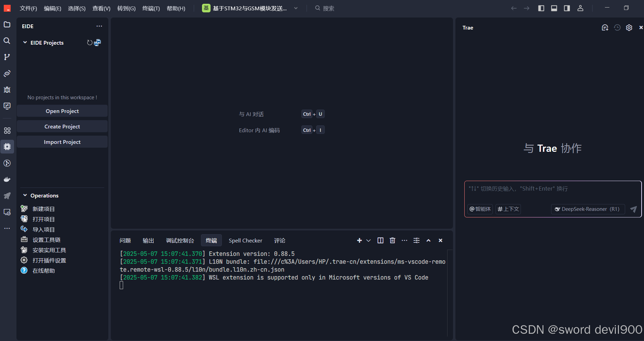Kill terminal with trash icon

click(x=392, y=240)
